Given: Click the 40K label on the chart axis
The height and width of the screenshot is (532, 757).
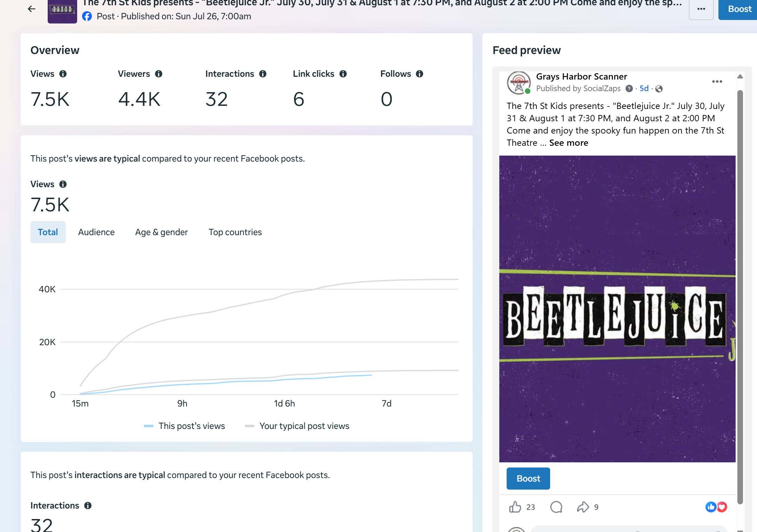Looking at the screenshot, I should 47,289.
